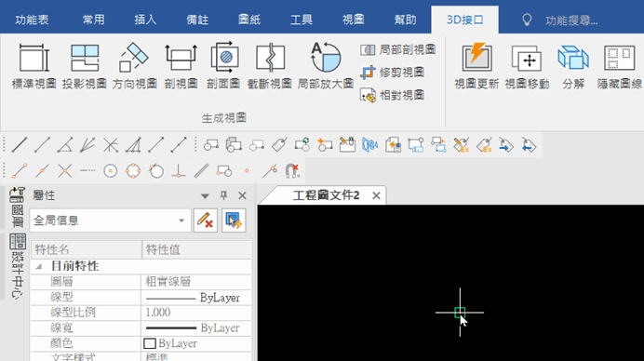Click the 線寬 ByLayer value
The width and height of the screenshot is (644, 361).
point(196,328)
